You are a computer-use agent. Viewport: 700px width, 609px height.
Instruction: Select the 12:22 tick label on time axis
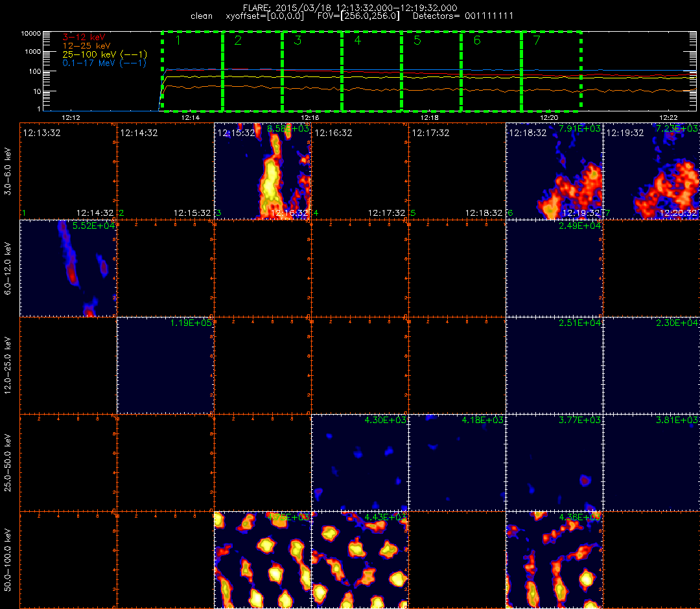click(x=668, y=118)
